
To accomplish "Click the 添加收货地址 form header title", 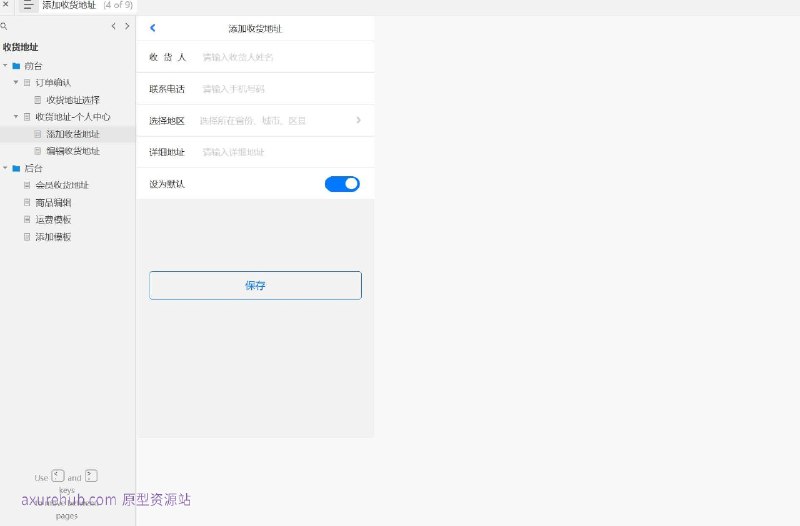I will point(255,29).
